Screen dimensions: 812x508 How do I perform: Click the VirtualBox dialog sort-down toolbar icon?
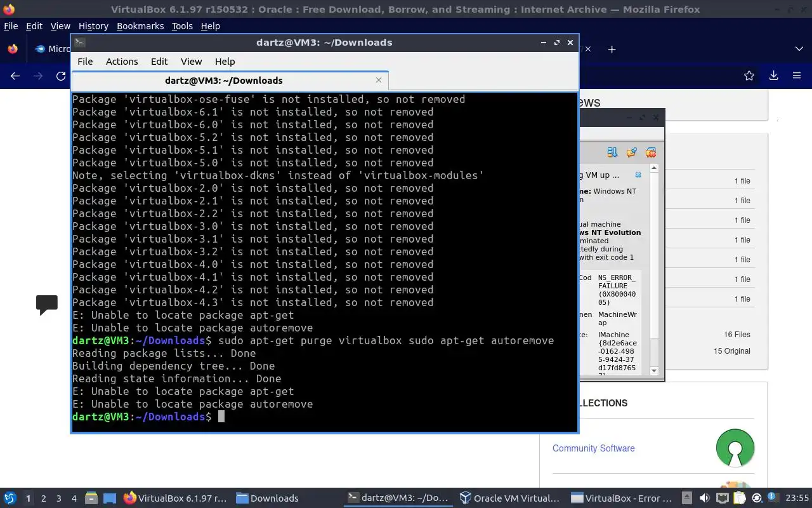[612, 152]
